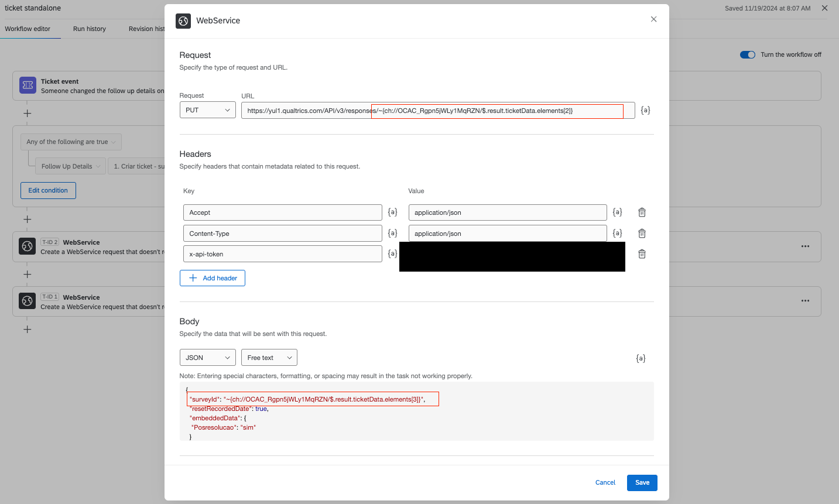Delete the Content-Type header row
This screenshot has height=504, width=839.
[x=642, y=234]
